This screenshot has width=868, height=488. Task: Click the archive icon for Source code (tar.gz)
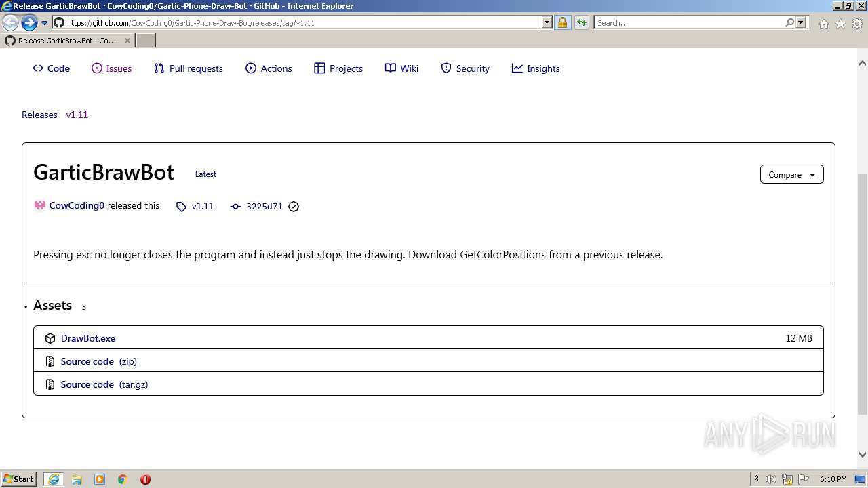(50, 384)
